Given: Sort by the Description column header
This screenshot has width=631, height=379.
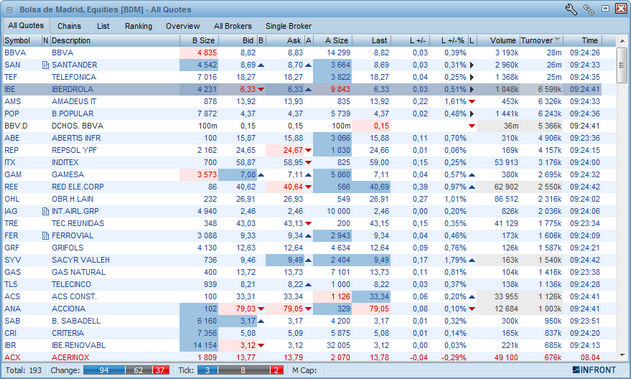Looking at the screenshot, I should [x=115, y=40].
